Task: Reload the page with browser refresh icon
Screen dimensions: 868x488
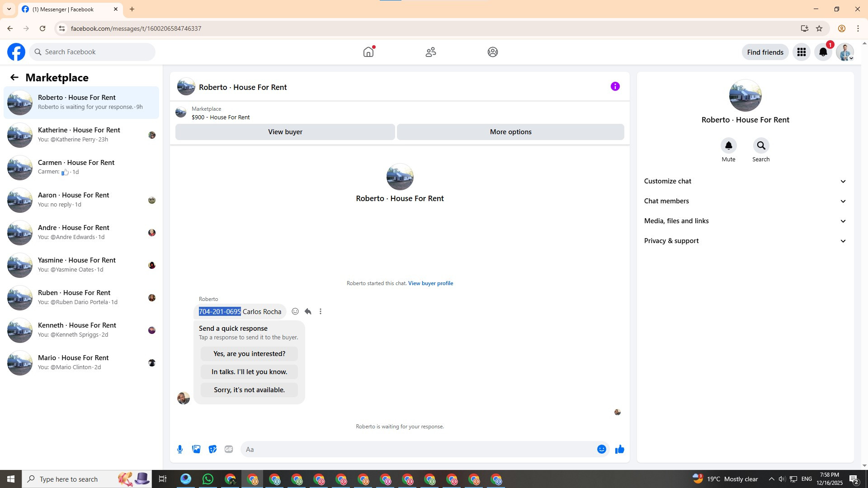Action: [x=42, y=28]
